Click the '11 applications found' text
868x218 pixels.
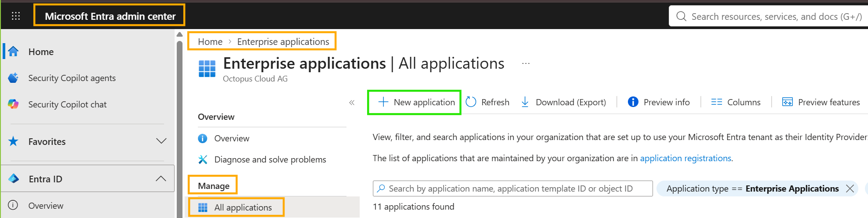[x=413, y=207]
